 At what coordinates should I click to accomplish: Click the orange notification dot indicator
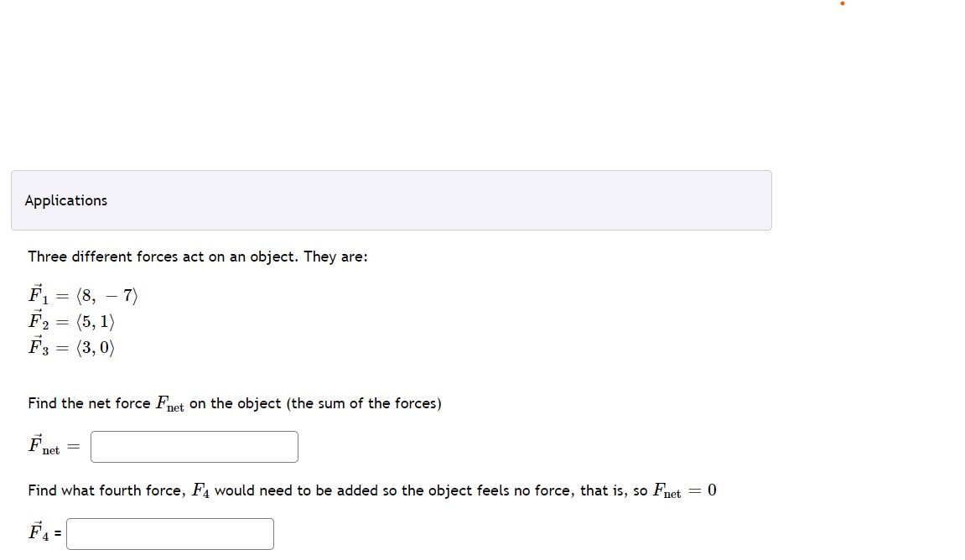(x=842, y=4)
